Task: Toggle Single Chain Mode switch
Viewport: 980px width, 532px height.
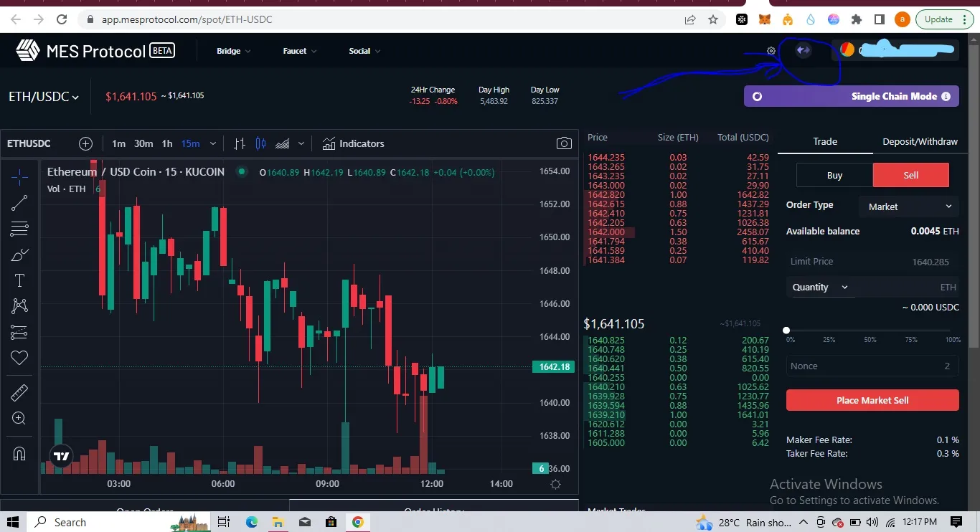Action: [757, 96]
